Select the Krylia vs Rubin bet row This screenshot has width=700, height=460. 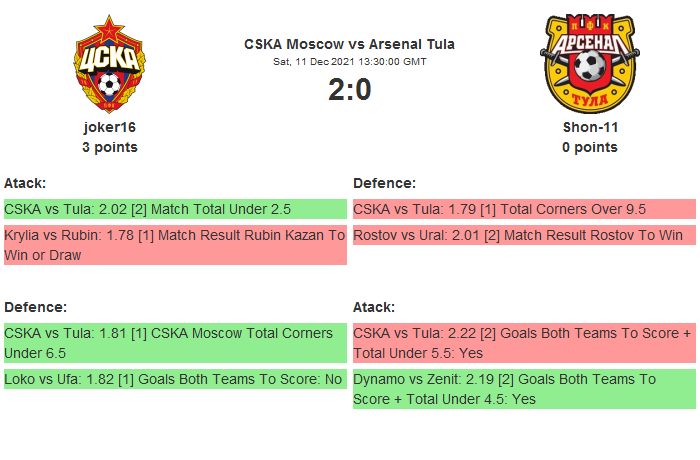tap(175, 245)
